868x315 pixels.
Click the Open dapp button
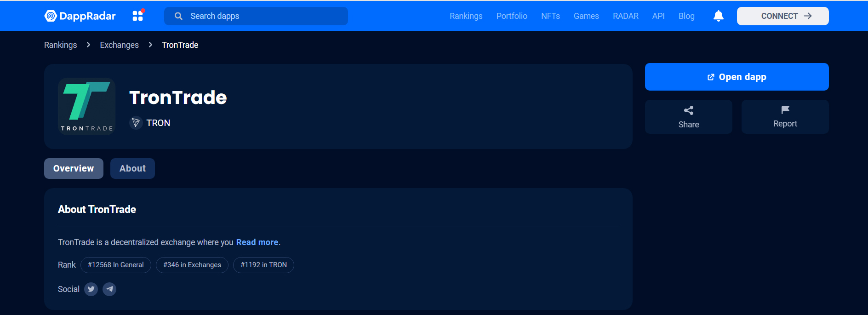pos(737,77)
